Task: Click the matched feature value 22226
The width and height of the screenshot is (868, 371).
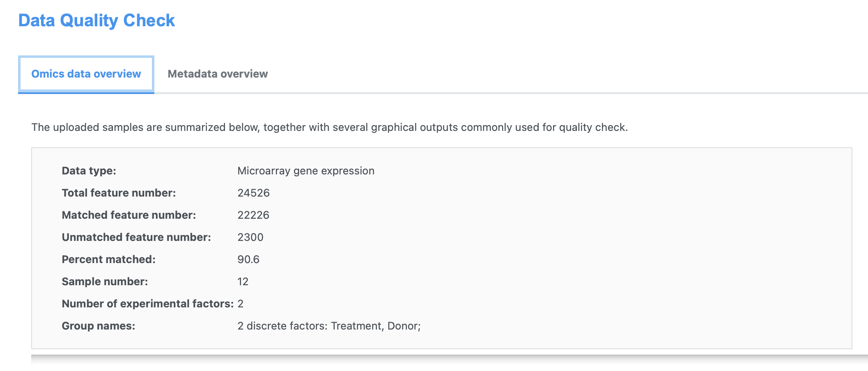Action: [x=253, y=215]
